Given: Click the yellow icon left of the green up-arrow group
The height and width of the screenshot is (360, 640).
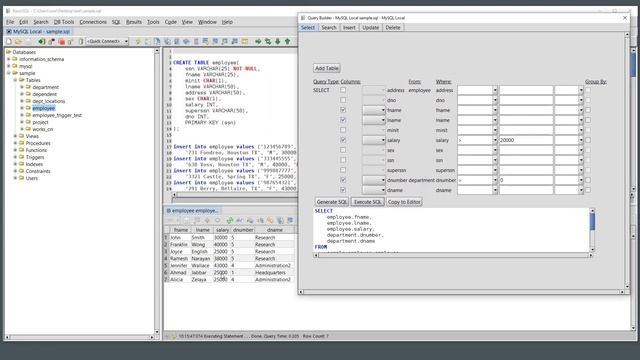Looking at the screenshot, I should [x=245, y=41].
